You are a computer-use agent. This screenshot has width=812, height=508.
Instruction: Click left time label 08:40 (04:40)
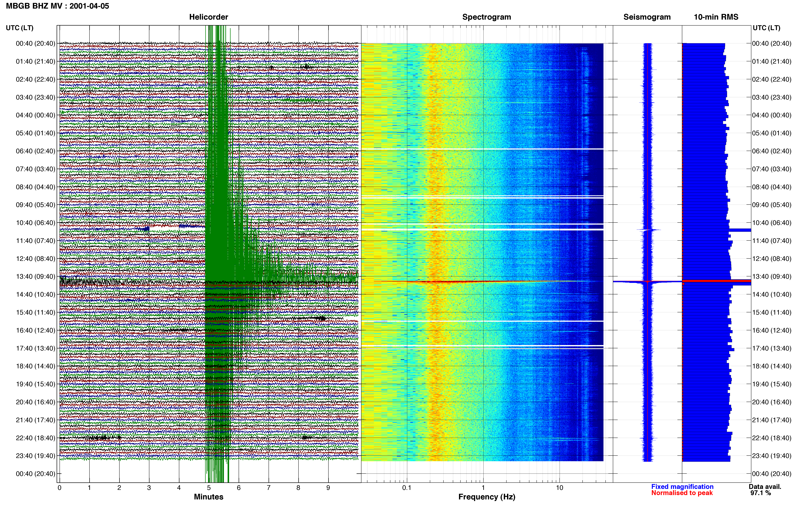coord(36,187)
